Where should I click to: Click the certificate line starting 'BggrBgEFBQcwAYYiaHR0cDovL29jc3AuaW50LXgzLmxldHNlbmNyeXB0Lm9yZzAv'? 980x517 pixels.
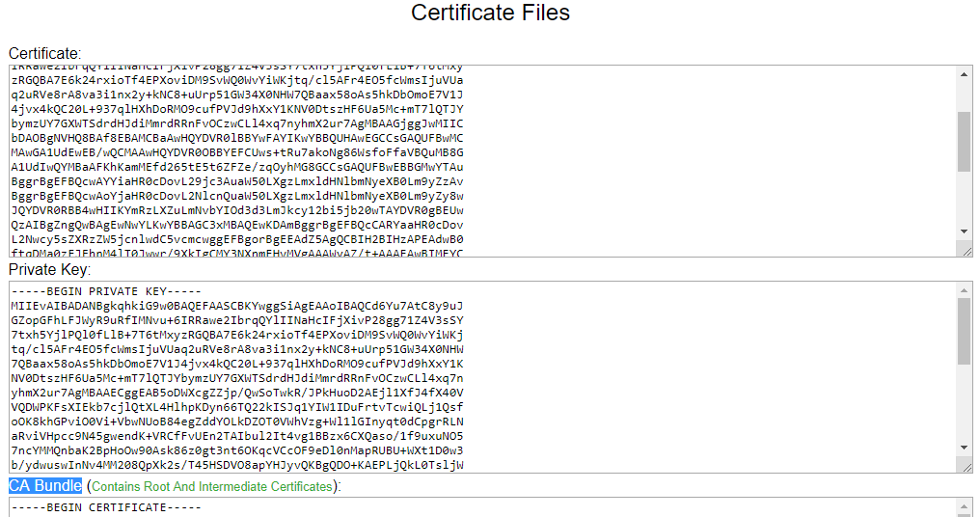pos(237,181)
